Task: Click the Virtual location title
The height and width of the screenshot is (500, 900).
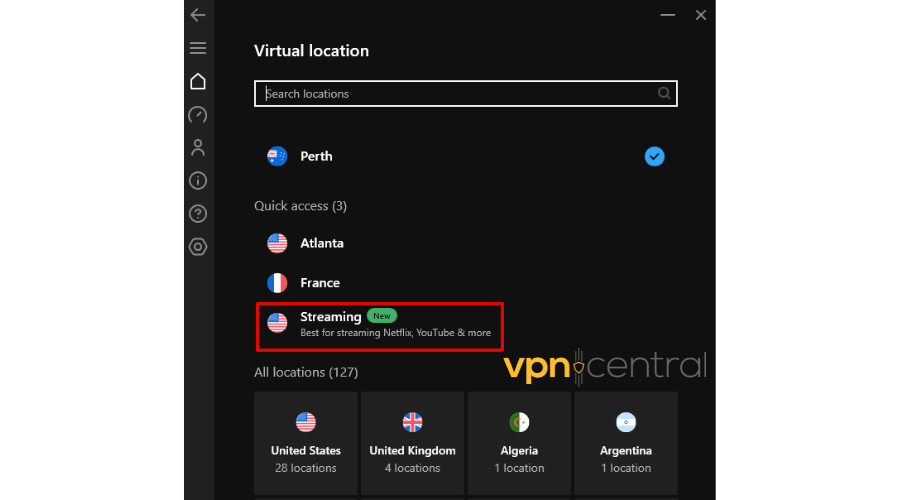Action: point(312,51)
